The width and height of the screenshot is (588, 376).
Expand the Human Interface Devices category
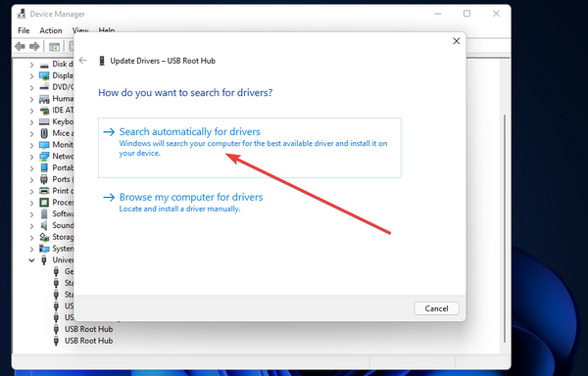click(x=32, y=99)
